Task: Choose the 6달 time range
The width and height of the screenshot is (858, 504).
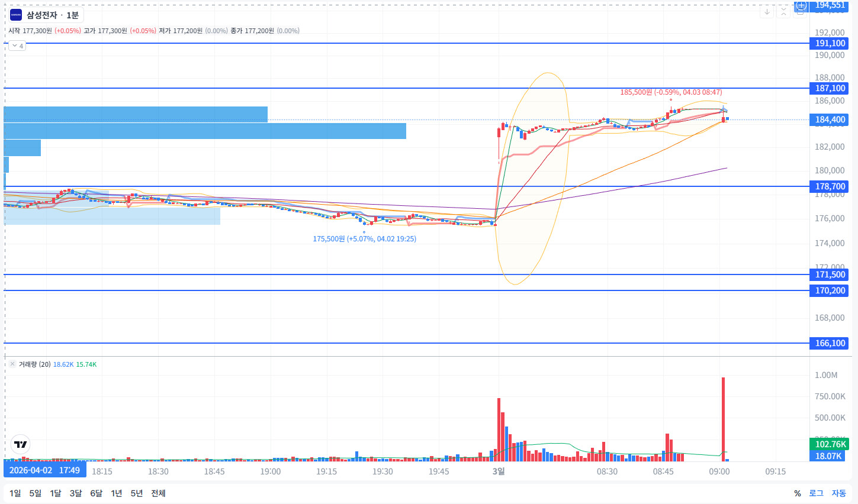Action: tap(97, 493)
